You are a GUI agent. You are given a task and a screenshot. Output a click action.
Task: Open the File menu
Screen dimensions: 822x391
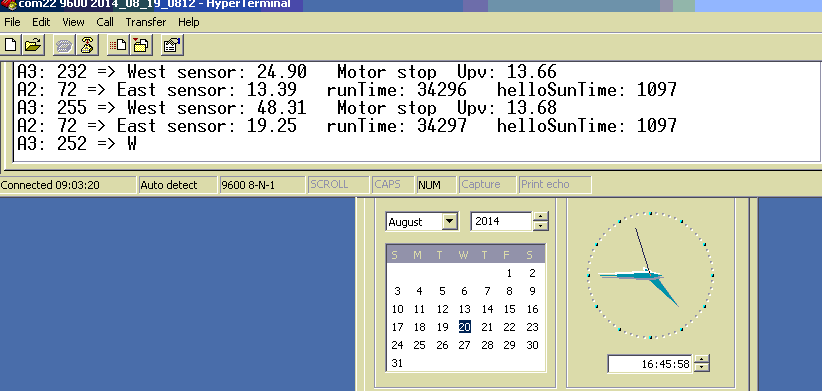[12, 22]
